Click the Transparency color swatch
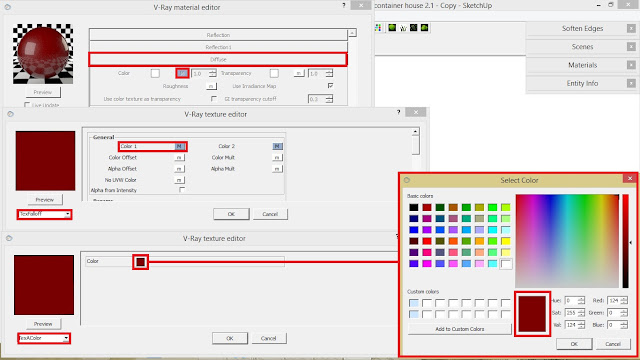This screenshot has height=360, width=640. coord(274,73)
